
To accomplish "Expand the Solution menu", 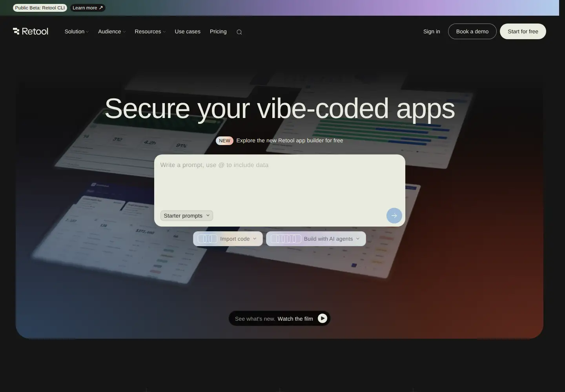I will point(77,31).
